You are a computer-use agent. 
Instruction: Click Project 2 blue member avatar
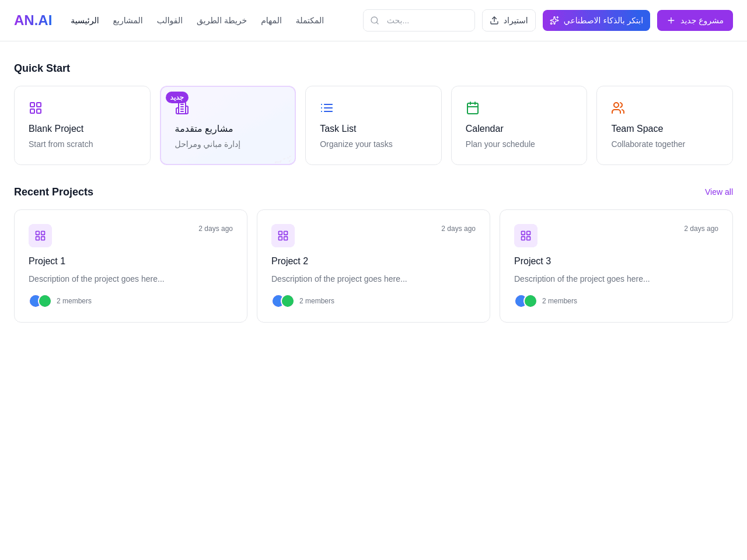click(277, 301)
